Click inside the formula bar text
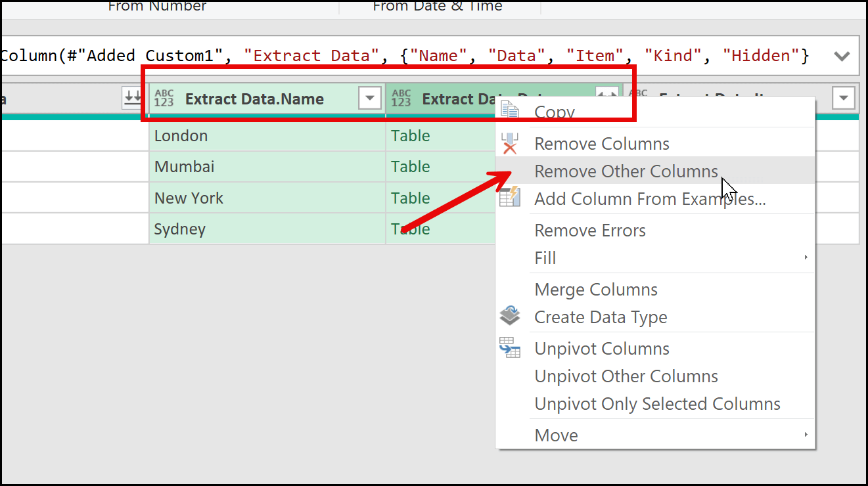Screen dimensions: 868x486 pyautogui.click(x=394, y=56)
